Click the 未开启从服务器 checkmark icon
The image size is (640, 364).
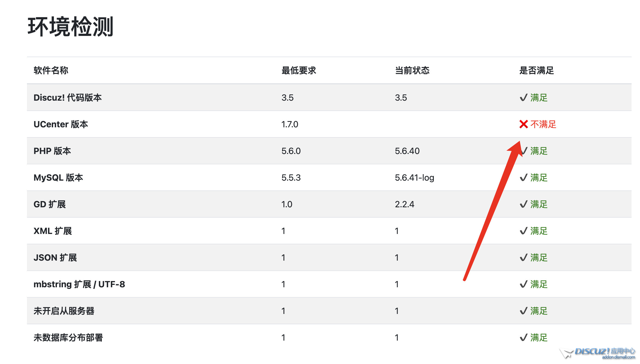pyautogui.click(x=523, y=311)
